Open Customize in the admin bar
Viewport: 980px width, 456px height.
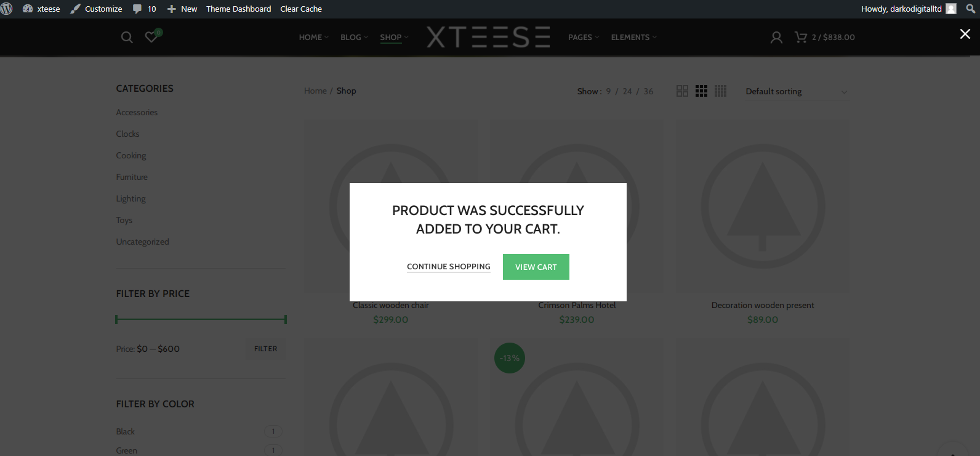pos(96,9)
